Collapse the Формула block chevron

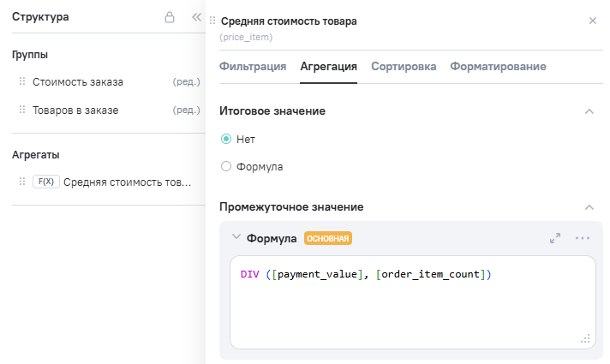(236, 237)
